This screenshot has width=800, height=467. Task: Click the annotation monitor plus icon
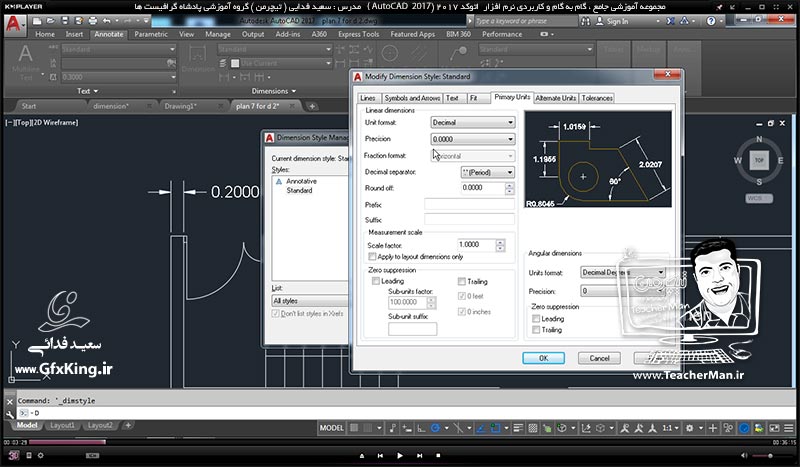point(713,428)
